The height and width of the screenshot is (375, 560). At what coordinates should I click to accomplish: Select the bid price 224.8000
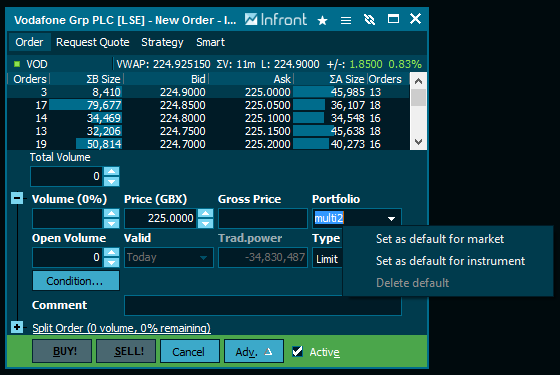click(182, 118)
